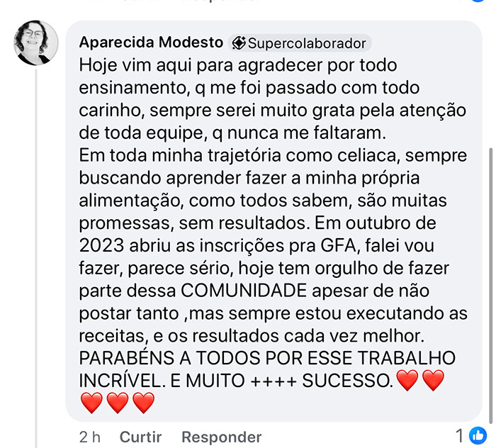
Task: Click the PARABÉNS A TODOS text line
Action: point(267,358)
